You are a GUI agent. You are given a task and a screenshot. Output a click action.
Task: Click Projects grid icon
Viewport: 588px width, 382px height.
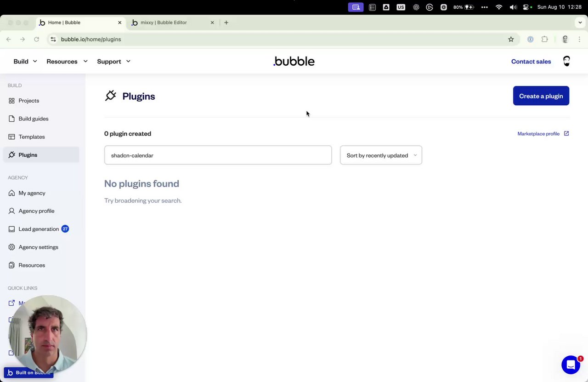(11, 101)
